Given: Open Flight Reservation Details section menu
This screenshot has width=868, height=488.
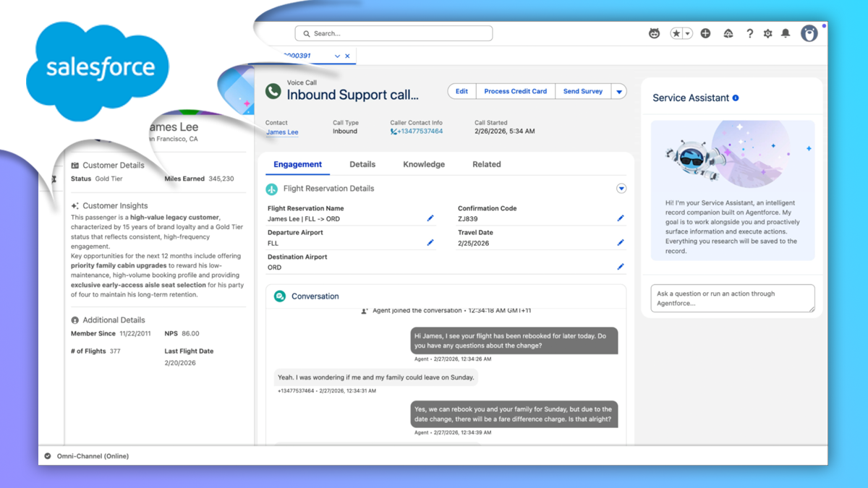Looking at the screenshot, I should (621, 189).
